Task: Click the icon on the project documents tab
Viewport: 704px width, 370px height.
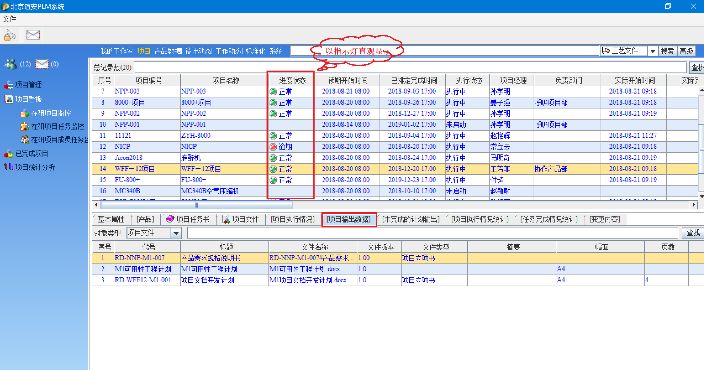Action: (226, 220)
